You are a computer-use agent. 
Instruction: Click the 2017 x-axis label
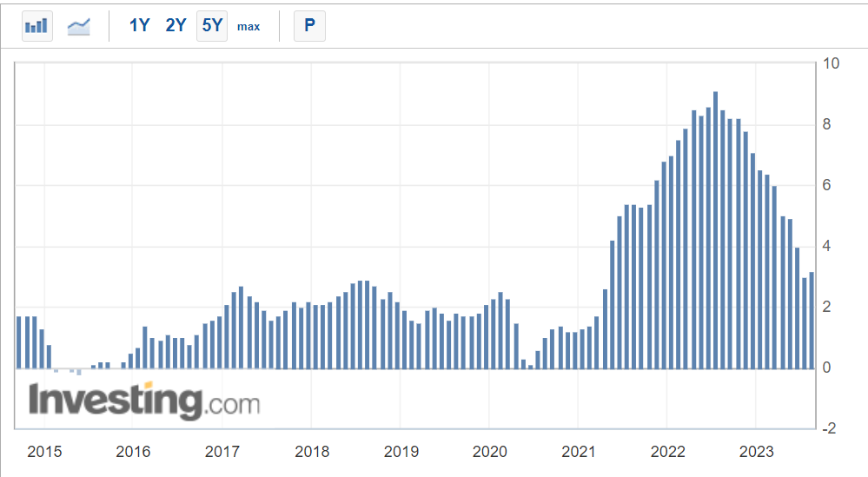(x=222, y=452)
